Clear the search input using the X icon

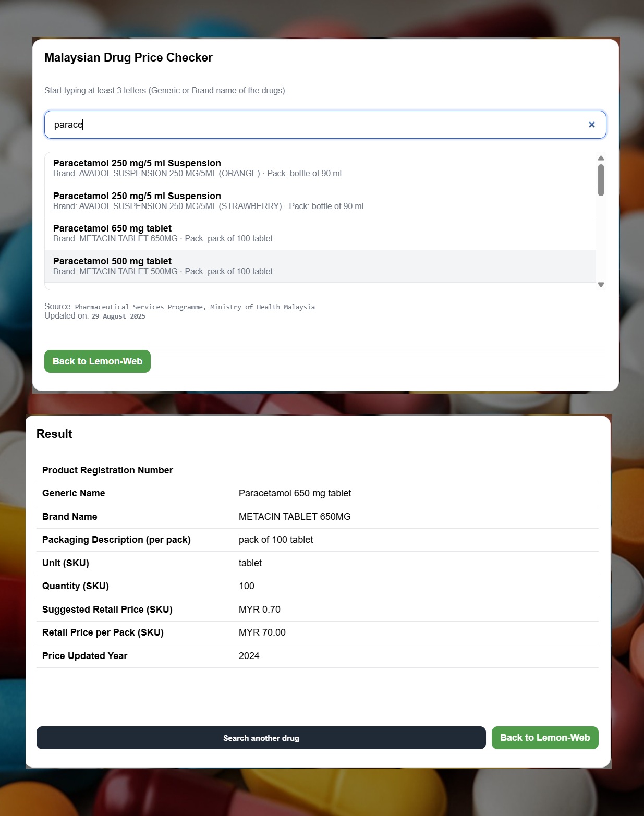(x=592, y=125)
